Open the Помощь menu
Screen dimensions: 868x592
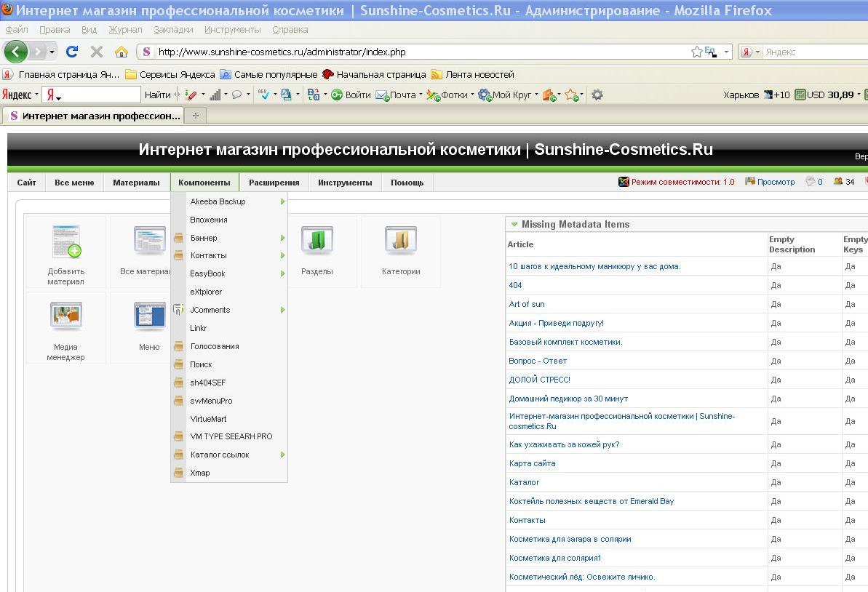407,182
